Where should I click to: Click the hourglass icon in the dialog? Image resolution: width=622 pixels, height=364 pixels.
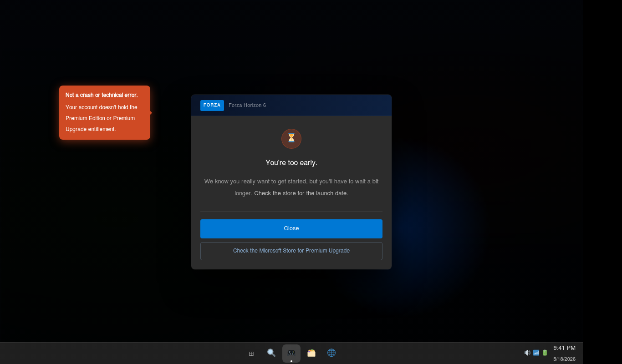point(291,138)
